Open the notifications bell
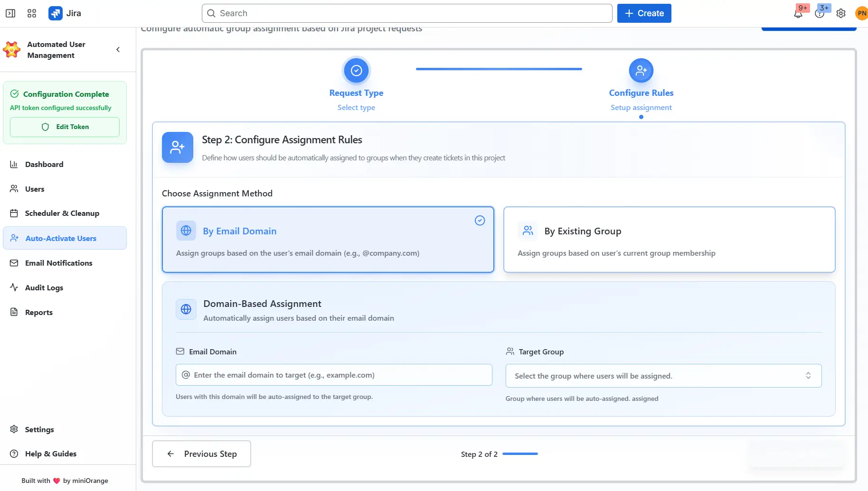This screenshot has width=868, height=491. point(798,13)
